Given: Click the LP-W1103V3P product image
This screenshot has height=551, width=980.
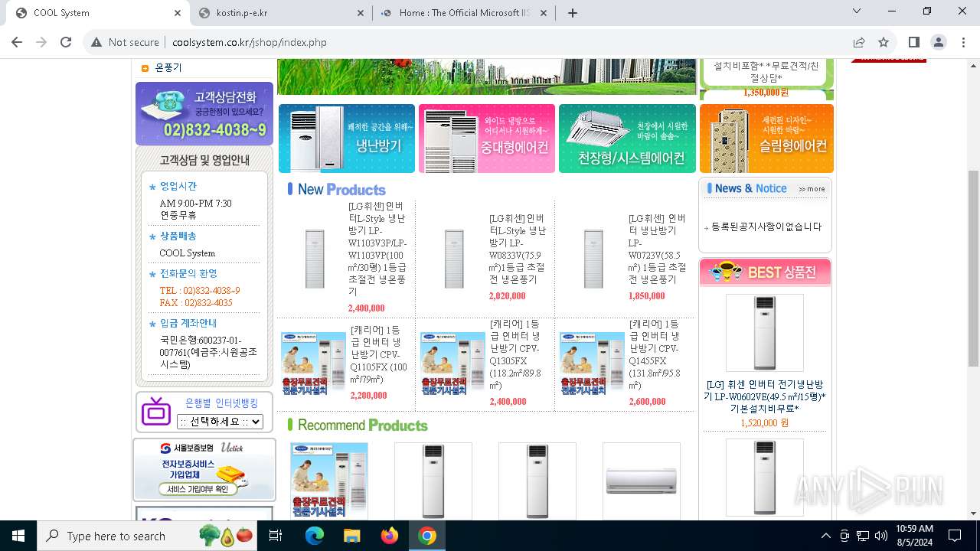Looking at the screenshot, I should coord(315,259).
